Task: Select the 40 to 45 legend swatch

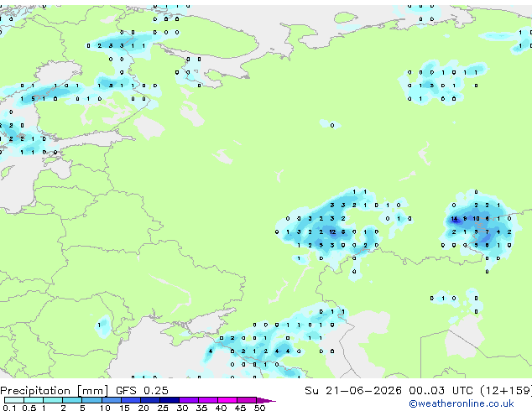Action: (227, 400)
